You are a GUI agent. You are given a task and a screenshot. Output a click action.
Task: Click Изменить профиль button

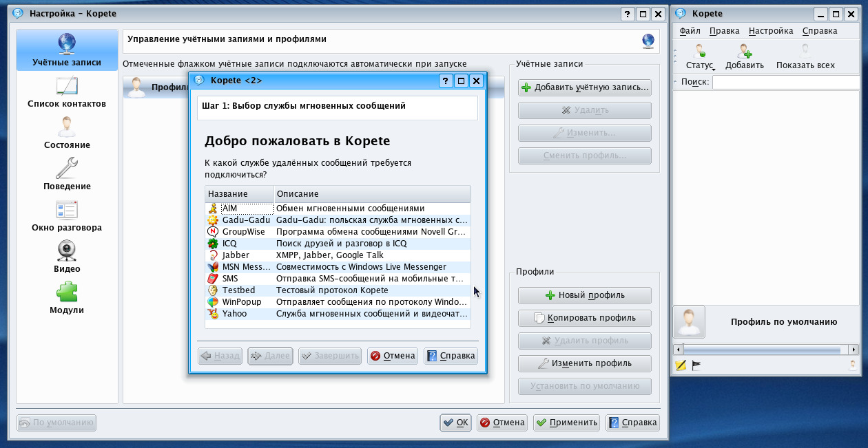click(585, 363)
